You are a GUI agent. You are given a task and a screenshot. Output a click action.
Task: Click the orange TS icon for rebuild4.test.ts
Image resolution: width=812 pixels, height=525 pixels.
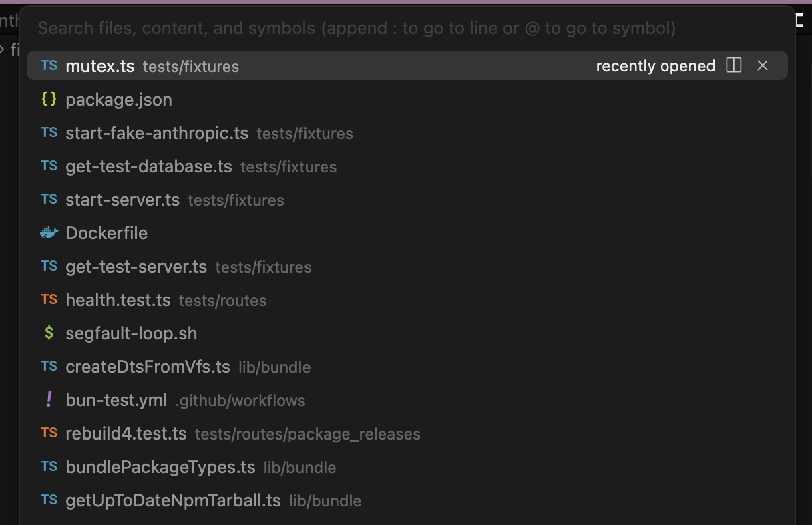pyautogui.click(x=49, y=433)
